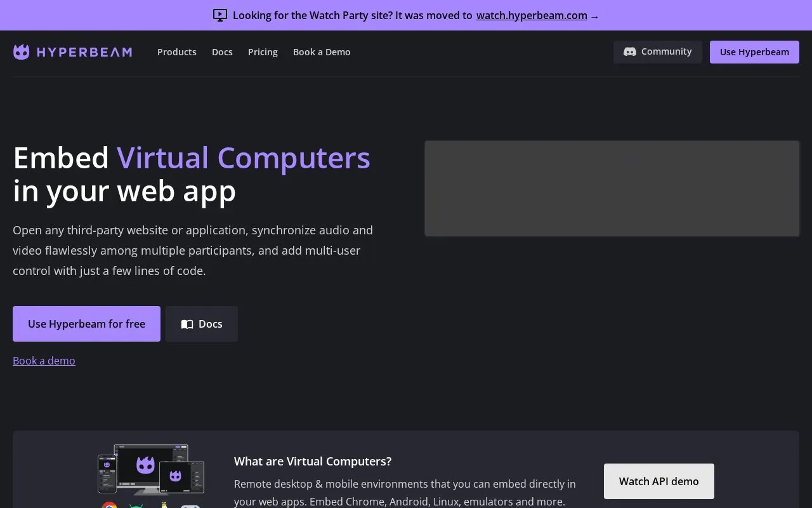Follow the underlined Book a demo link
Viewport: 812px width, 508px height.
point(44,361)
